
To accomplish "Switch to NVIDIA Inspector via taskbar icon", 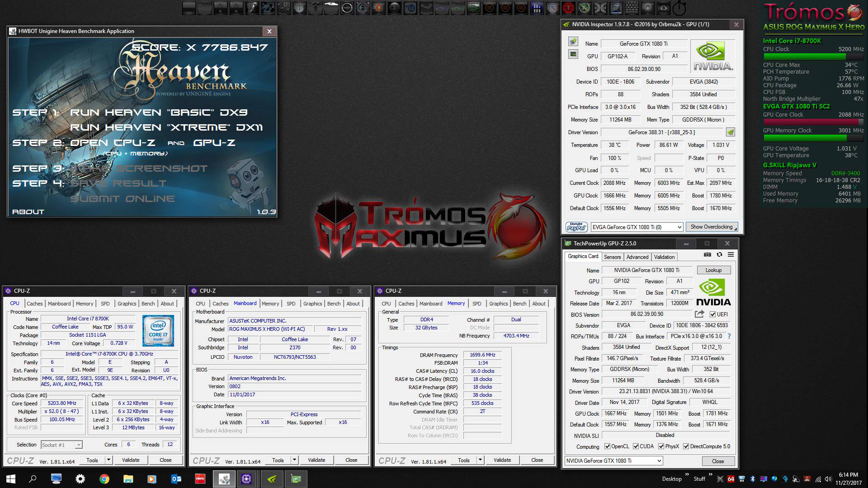I will (x=272, y=479).
